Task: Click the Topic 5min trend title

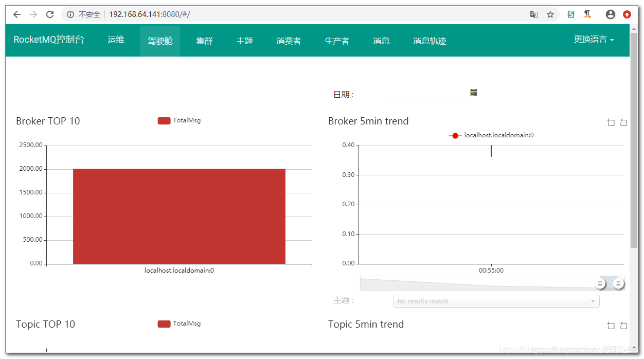Action: pos(366,325)
